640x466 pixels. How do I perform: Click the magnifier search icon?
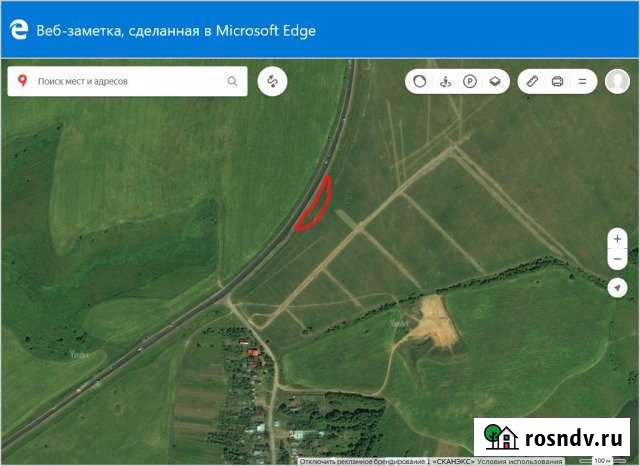click(233, 81)
